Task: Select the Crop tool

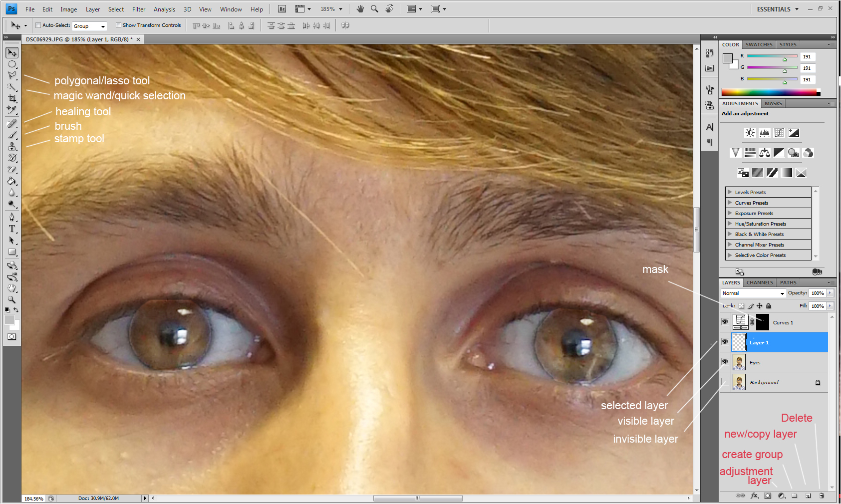Action: tap(12, 98)
